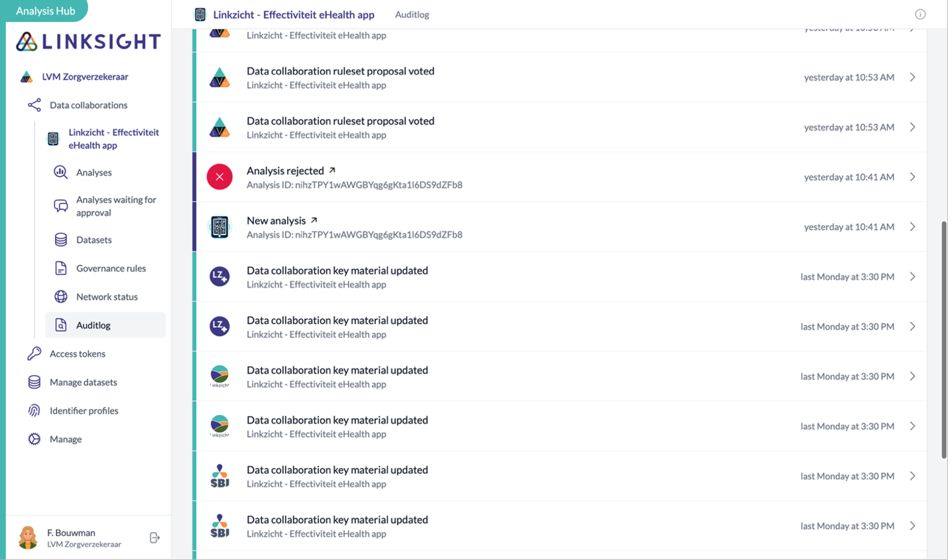The height and width of the screenshot is (560, 948).
Task: Click the vertical scrollbar of audit log
Action: coord(944,338)
